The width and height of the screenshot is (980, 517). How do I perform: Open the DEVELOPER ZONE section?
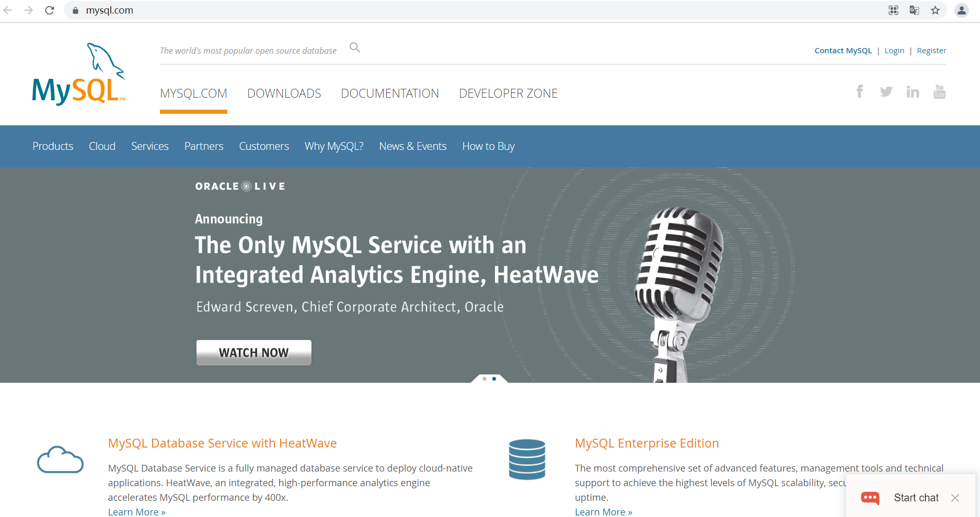[x=508, y=93]
